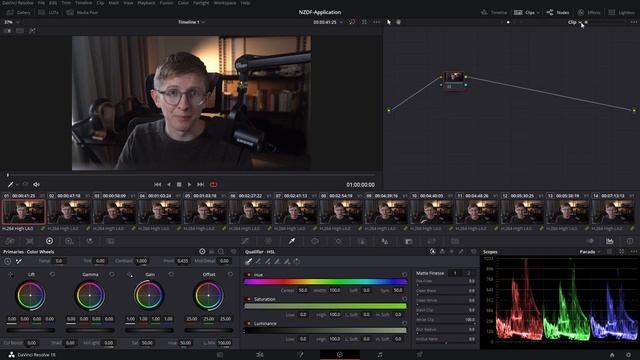Reset the Gain color wheel
The image size is (640, 360).
[x=171, y=274]
